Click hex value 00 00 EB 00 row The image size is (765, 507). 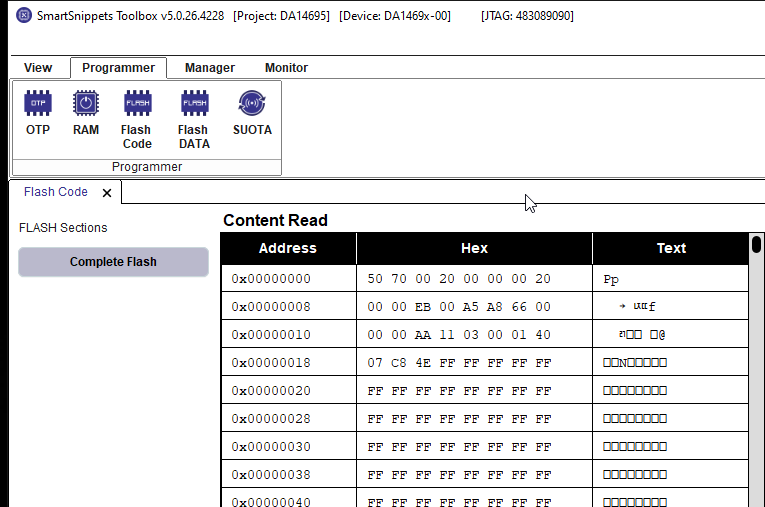[474, 306]
